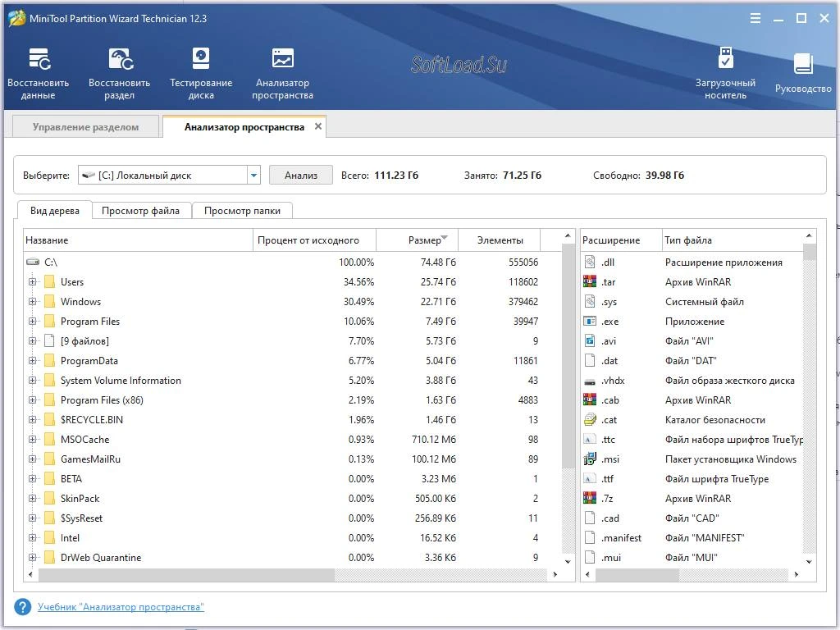This screenshot has width=840, height=630.
Task: Click the .avi video file icon
Action: point(590,340)
